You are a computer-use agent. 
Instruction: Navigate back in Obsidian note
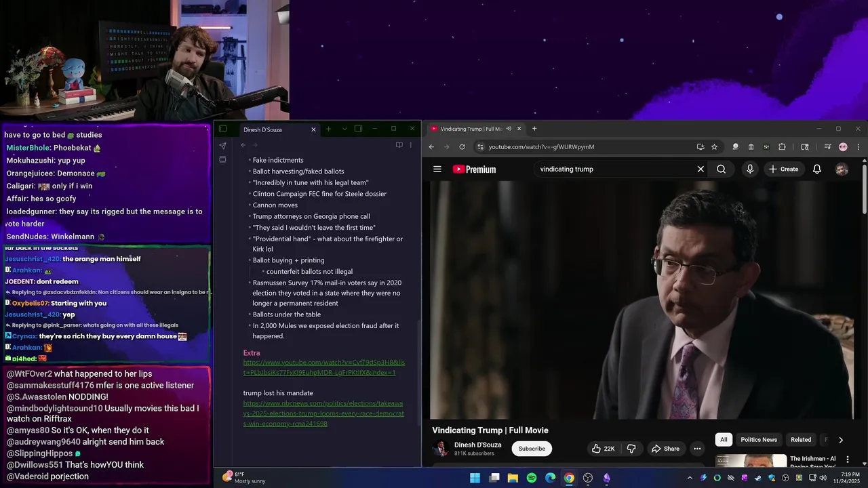243,145
